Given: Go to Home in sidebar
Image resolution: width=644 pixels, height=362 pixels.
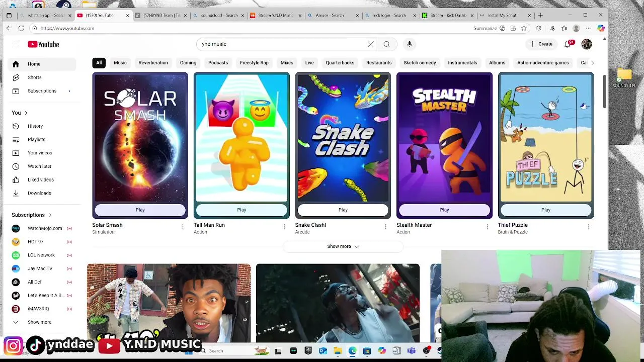Looking at the screenshot, I should 42,64.
